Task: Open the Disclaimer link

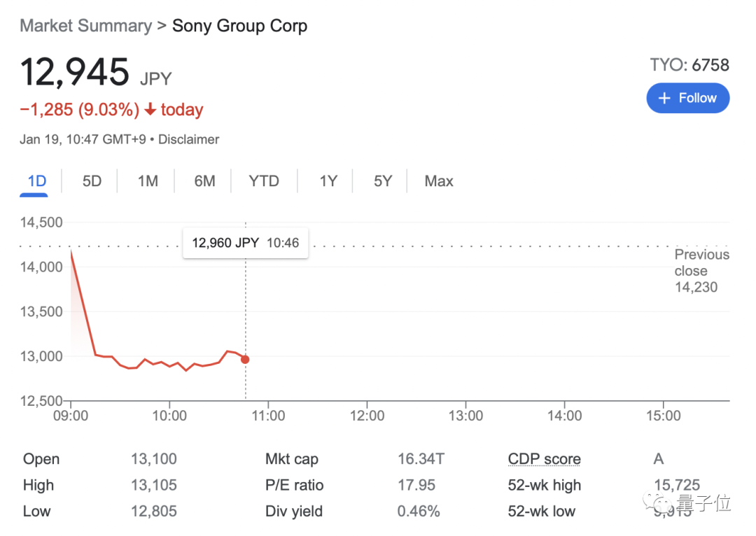Action: pyautogui.click(x=188, y=139)
